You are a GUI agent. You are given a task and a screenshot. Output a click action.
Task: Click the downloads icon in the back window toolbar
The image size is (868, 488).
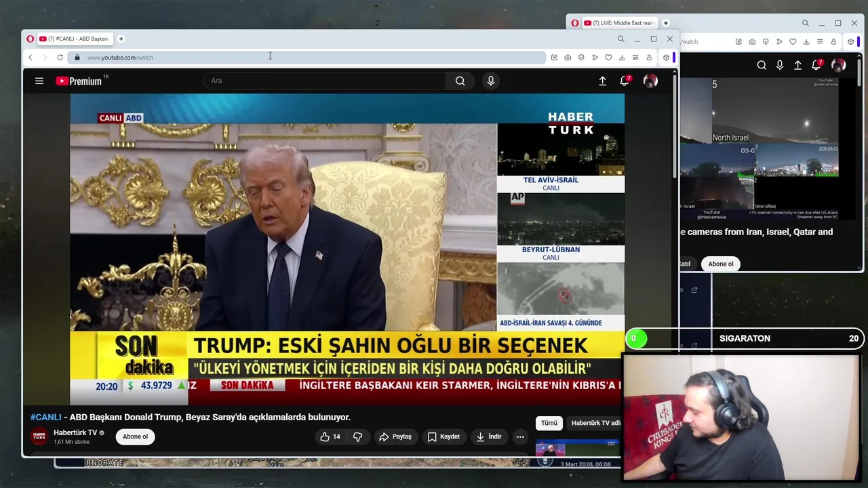pos(806,41)
